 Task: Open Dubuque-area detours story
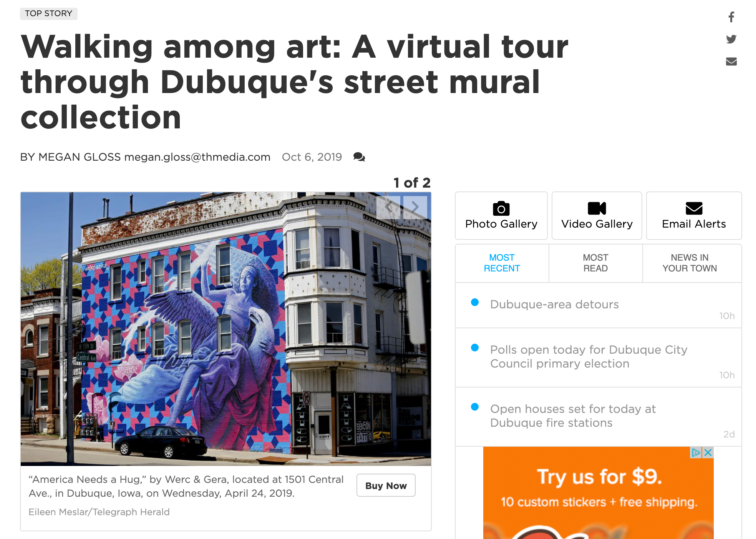pyautogui.click(x=554, y=304)
